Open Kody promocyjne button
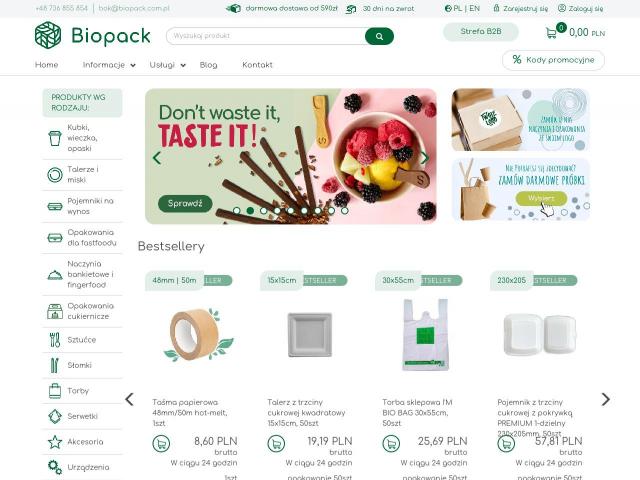Screen dimensions: 640x480 click(x=553, y=60)
